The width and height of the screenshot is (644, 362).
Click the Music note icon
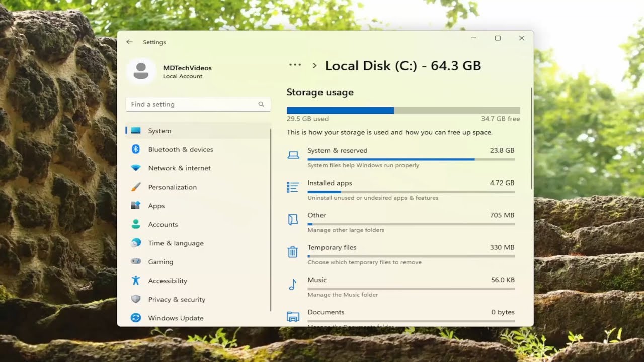[293, 285]
